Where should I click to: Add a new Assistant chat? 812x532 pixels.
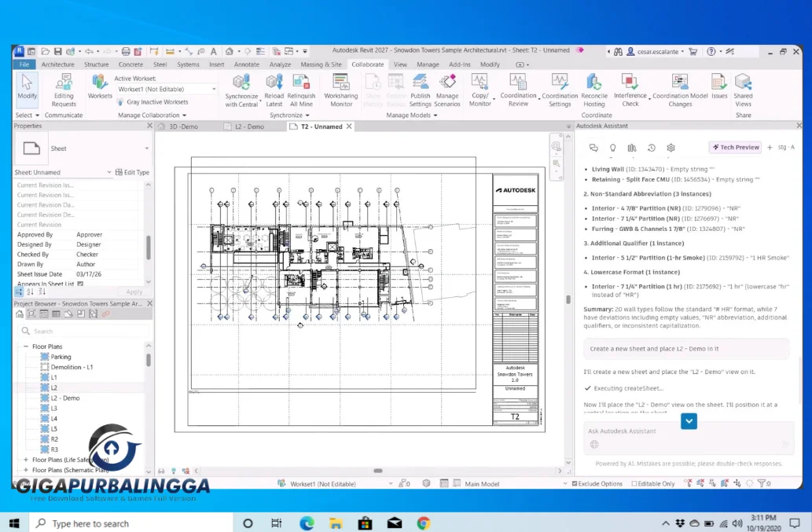pyautogui.click(x=770, y=148)
